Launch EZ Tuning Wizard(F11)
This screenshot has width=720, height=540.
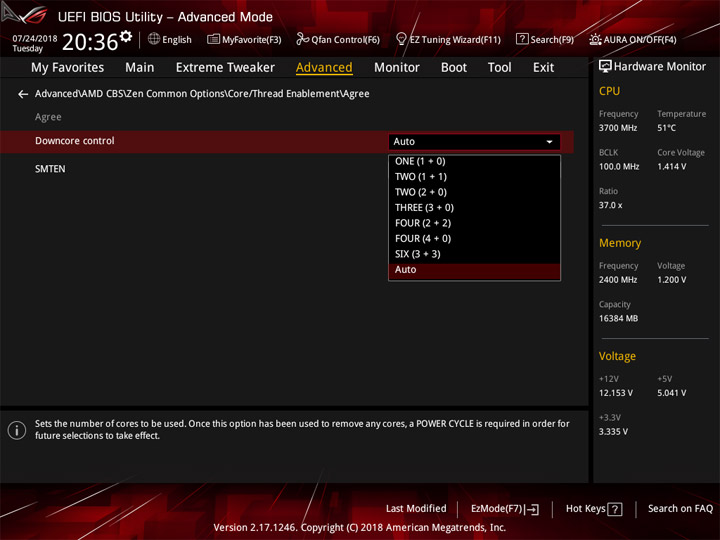pyautogui.click(x=448, y=39)
